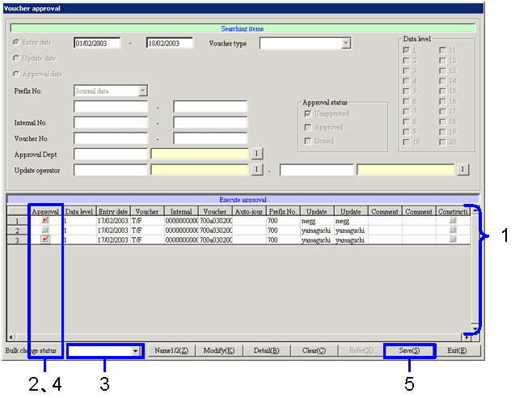Toggle the Unapproved approval status checkbox

(x=307, y=114)
